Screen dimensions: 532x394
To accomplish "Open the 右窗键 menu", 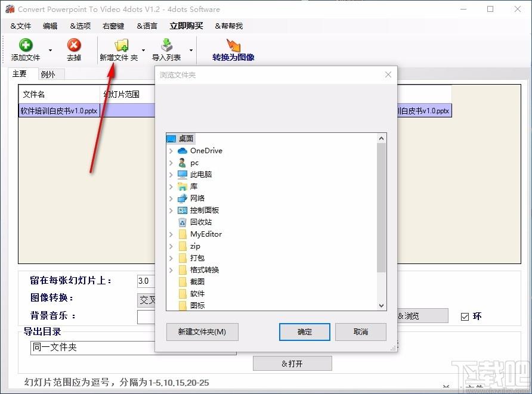I will (x=113, y=26).
